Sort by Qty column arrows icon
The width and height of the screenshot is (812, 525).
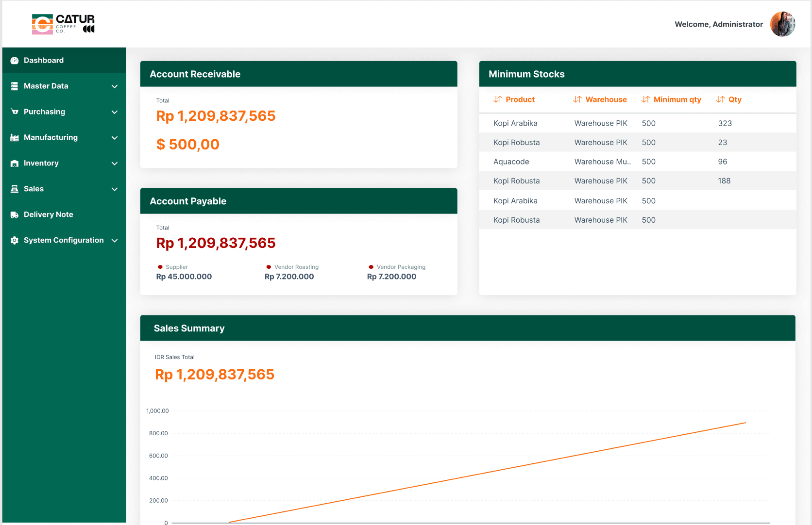coord(721,99)
